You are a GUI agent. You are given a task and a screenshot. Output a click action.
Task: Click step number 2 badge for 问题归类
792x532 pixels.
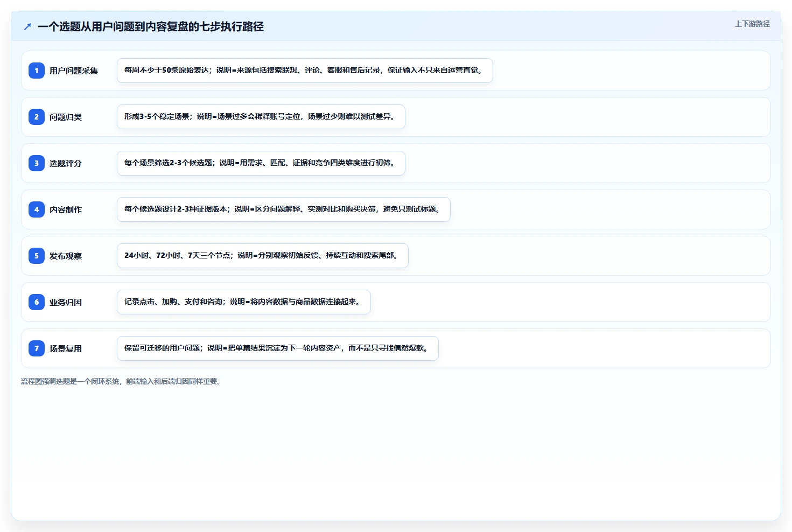click(x=37, y=117)
